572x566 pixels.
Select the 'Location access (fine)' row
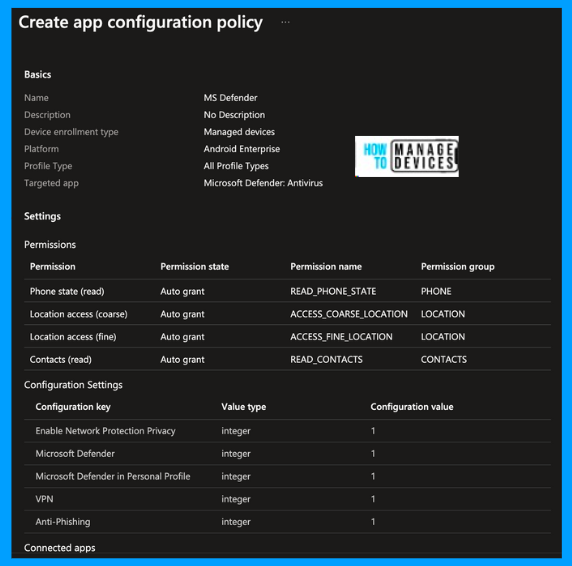(x=287, y=337)
